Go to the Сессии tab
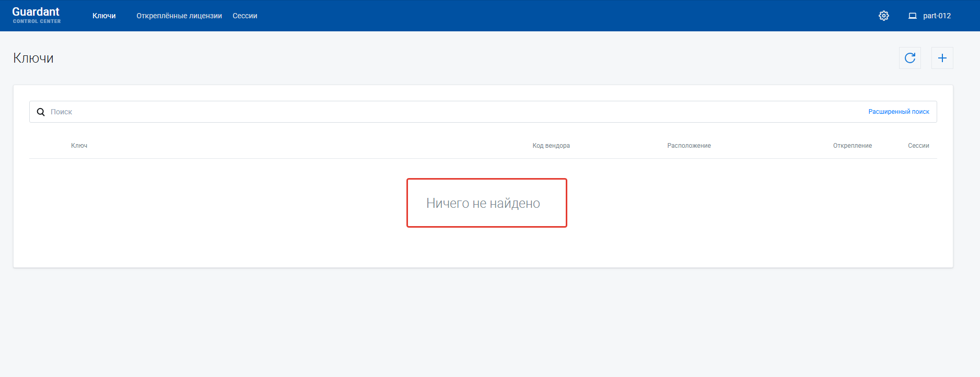The image size is (980, 377). [245, 16]
